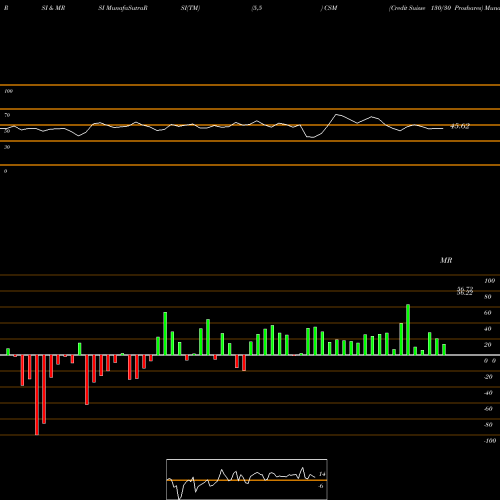
Task: Click the 'SI & MR' header label
Action: pyautogui.click(x=53, y=8)
